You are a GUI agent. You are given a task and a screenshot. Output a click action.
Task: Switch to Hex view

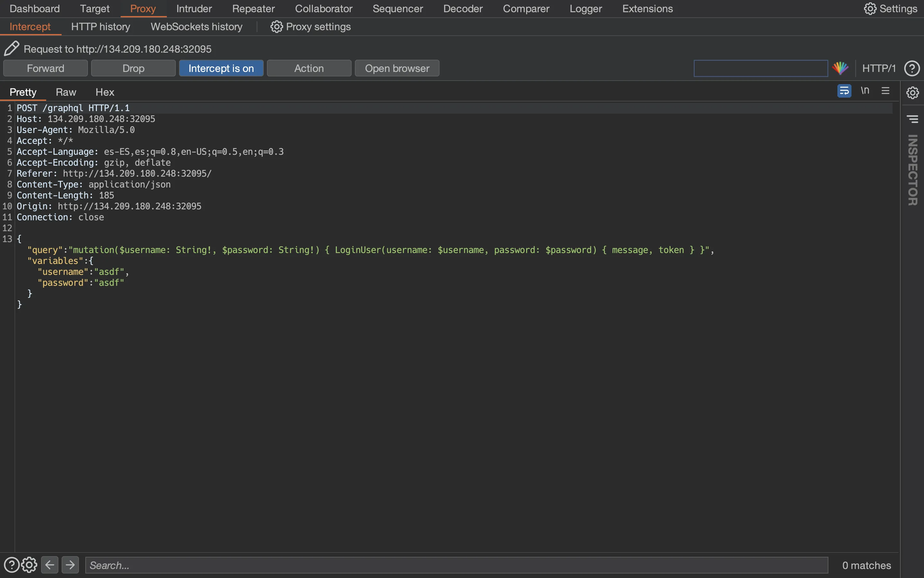pos(105,92)
